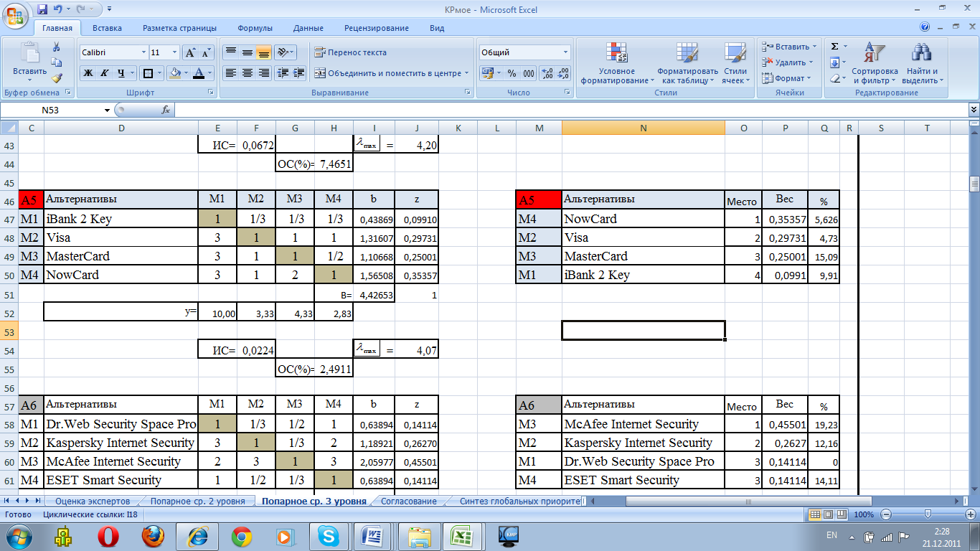Activate the Format Painter brush

57,77
